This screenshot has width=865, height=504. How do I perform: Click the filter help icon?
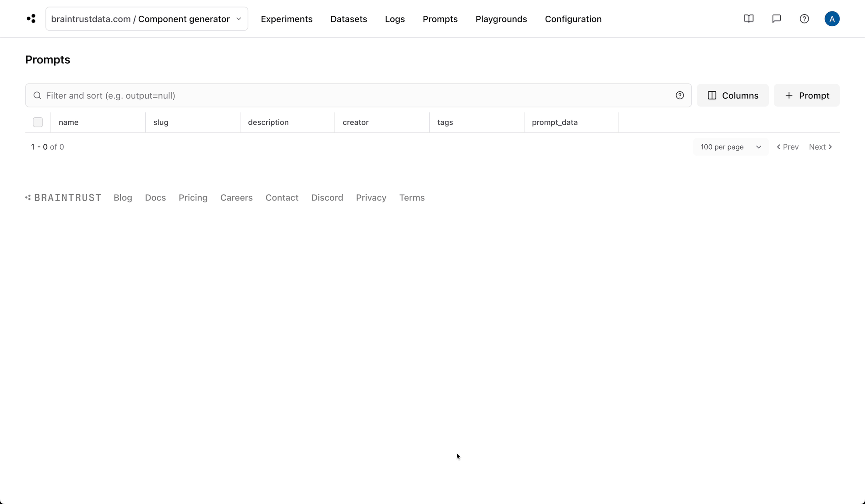pos(679,95)
